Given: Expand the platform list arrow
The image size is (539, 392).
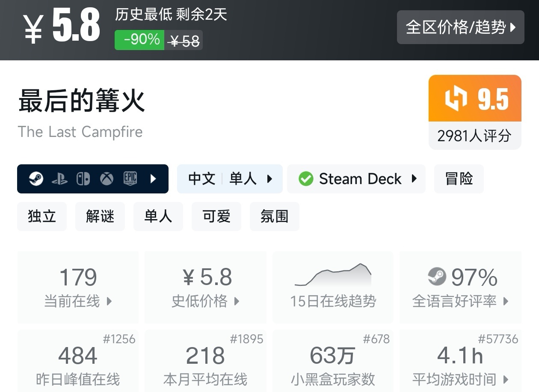Looking at the screenshot, I should point(154,178).
